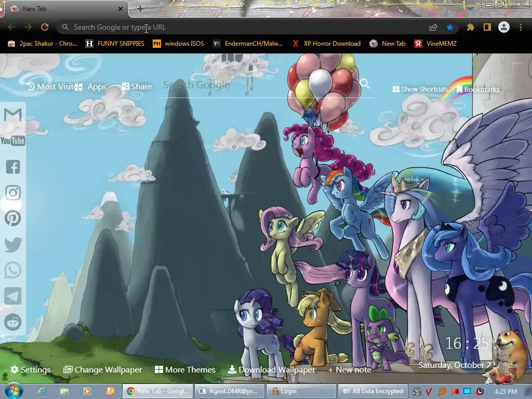The height and width of the screenshot is (399, 532).
Task: Open Telegram shortcut in sidebar
Action: (13, 296)
